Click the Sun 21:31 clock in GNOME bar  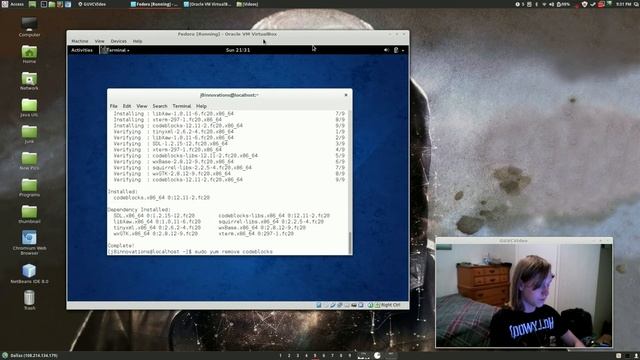pyautogui.click(x=238, y=50)
